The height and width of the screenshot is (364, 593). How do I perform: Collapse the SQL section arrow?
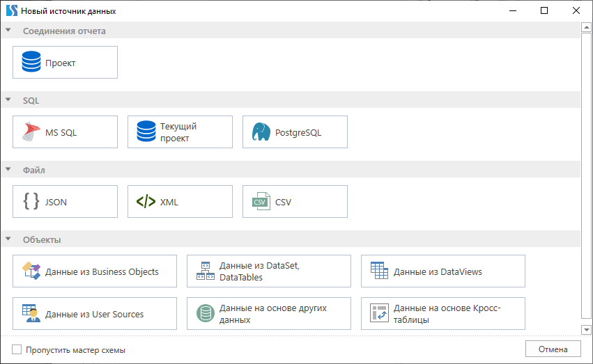(x=8, y=100)
